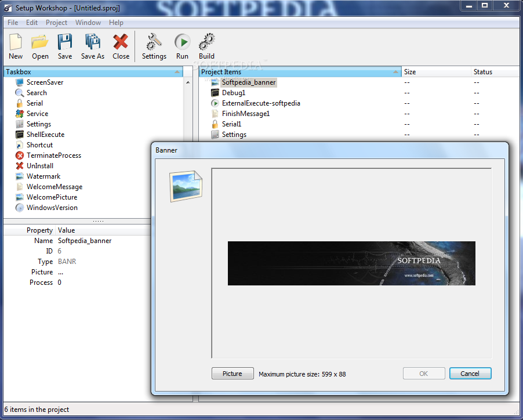Click the WindowsVersion icon in Taskbox
The image size is (523, 420).
click(x=20, y=208)
